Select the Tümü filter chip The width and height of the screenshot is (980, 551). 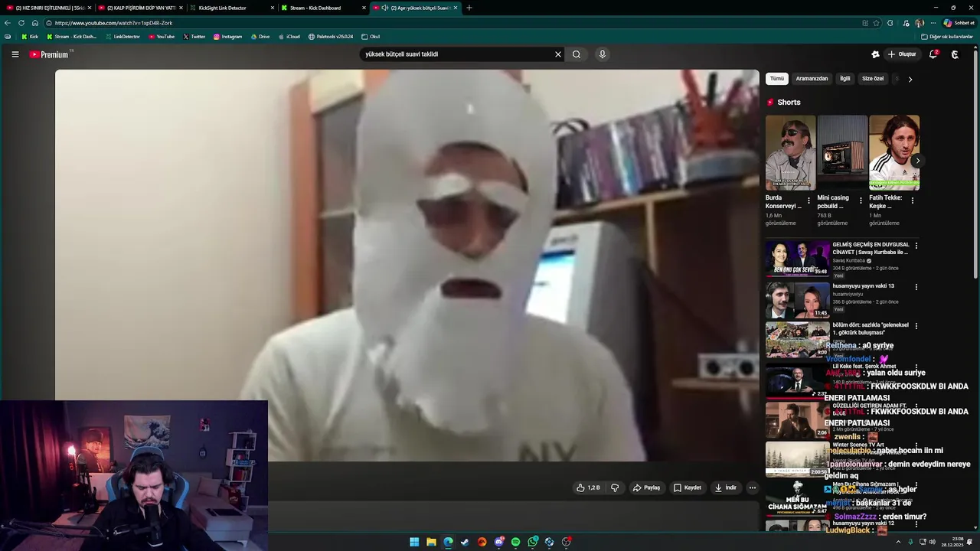point(777,79)
